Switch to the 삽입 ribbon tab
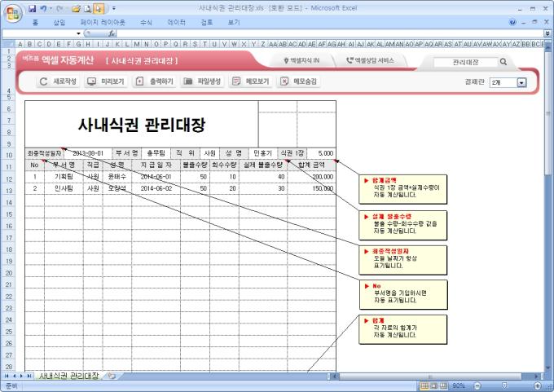This screenshot has width=554, height=392. tap(59, 22)
